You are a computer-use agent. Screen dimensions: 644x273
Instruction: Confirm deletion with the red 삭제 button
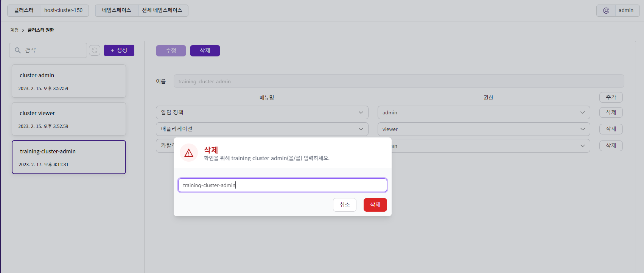click(x=375, y=205)
